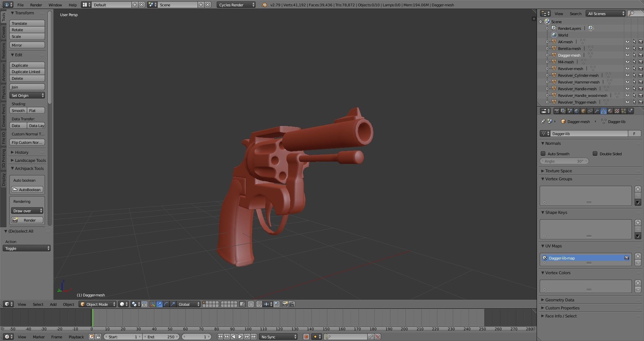Toggle the snap magnet icon
The image size is (644, 341).
click(259, 304)
